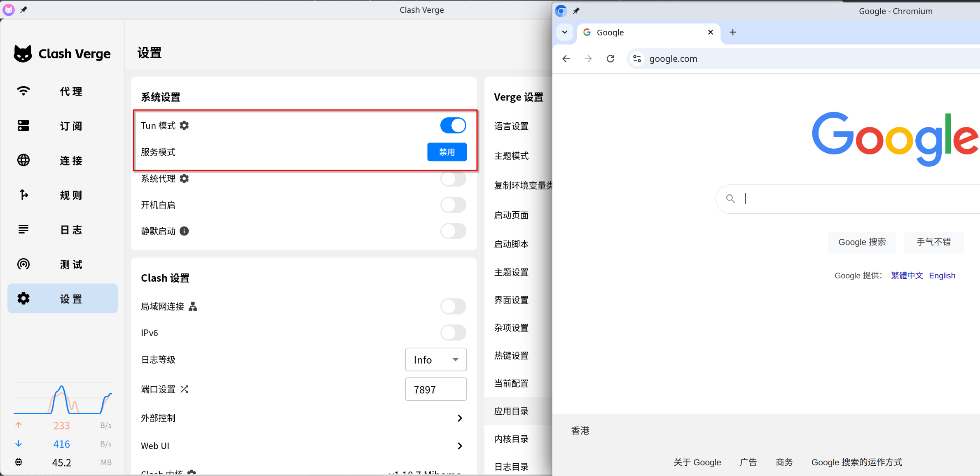Click the Chromium app icon in titlebar

pyautogui.click(x=561, y=11)
